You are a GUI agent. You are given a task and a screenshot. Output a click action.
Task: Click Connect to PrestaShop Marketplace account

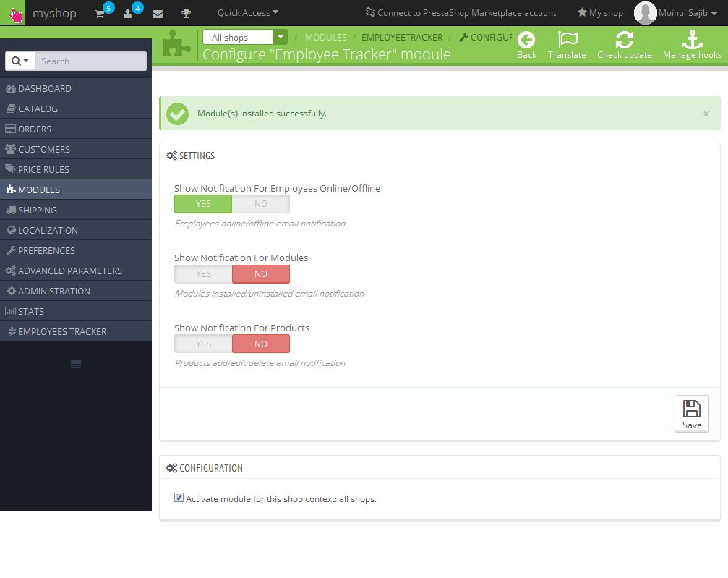[461, 13]
